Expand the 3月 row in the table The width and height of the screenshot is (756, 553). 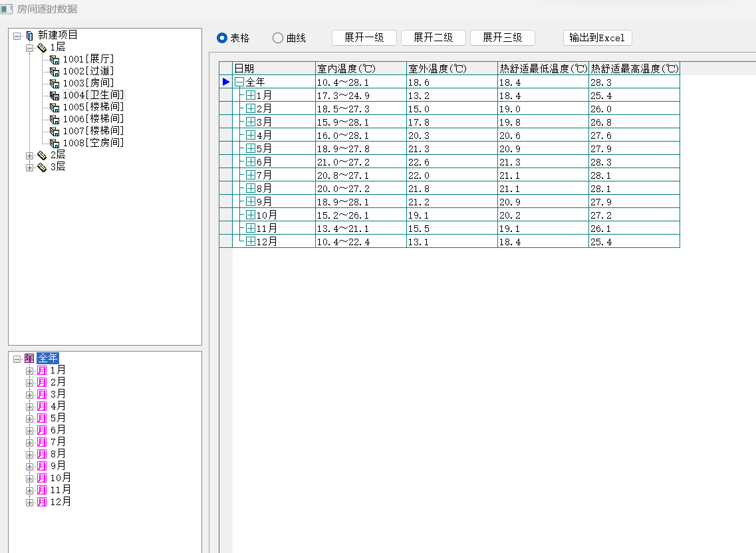[x=251, y=122]
